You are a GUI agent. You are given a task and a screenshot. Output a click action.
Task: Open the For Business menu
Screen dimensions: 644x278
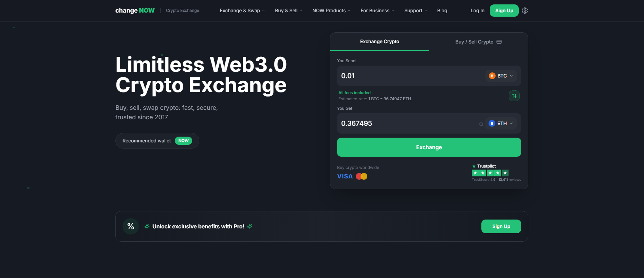(378, 11)
